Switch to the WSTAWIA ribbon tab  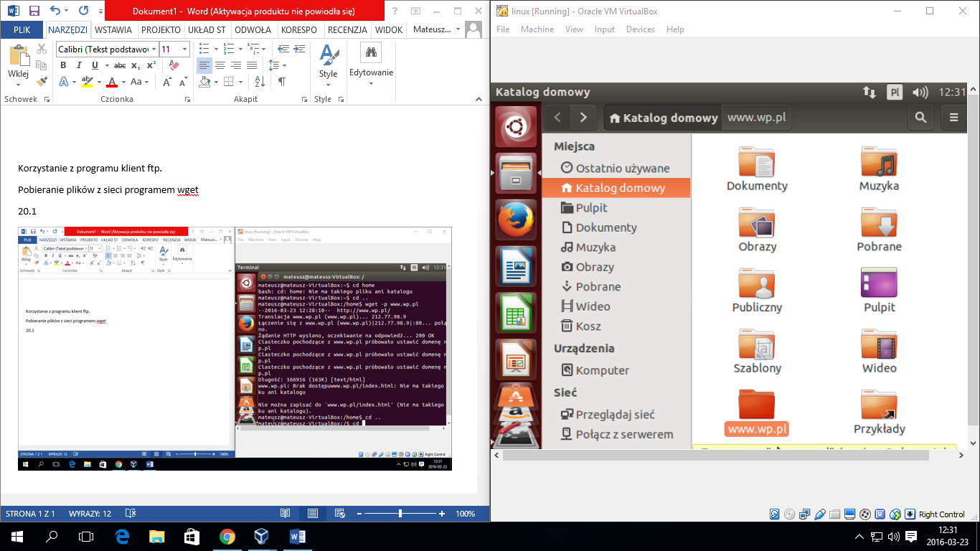[113, 30]
